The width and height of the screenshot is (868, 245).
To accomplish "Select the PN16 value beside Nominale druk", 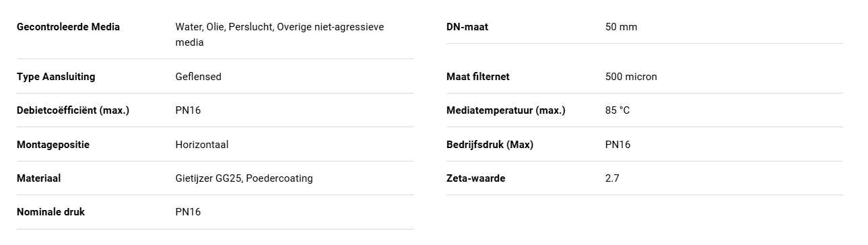I will pyautogui.click(x=188, y=212).
